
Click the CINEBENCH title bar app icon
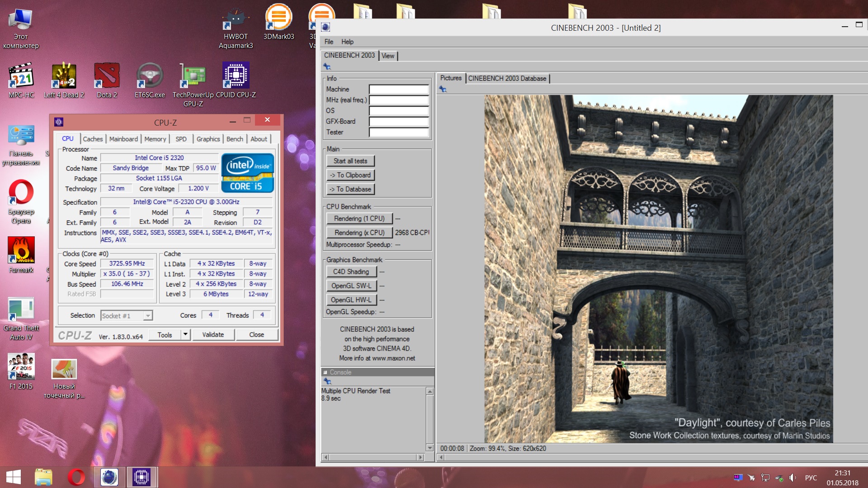[325, 27]
